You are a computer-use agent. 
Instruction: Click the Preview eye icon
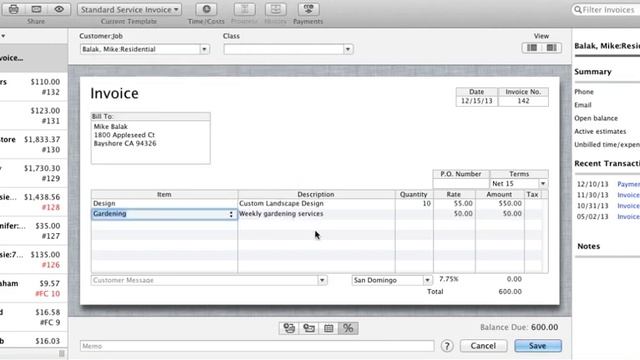[x=59, y=9]
